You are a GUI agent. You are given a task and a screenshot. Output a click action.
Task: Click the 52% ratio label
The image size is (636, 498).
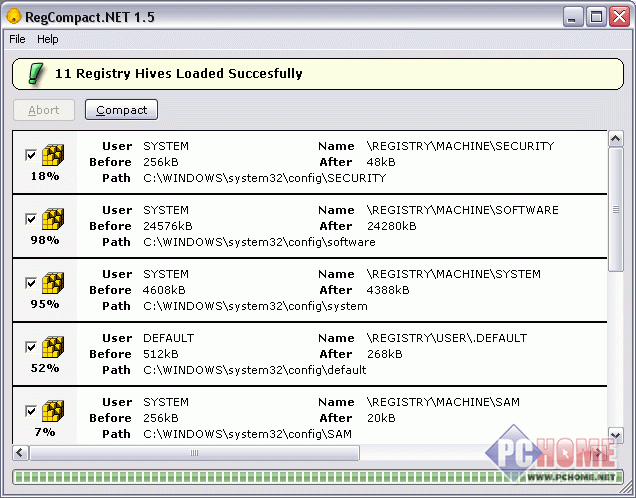[x=45, y=368]
